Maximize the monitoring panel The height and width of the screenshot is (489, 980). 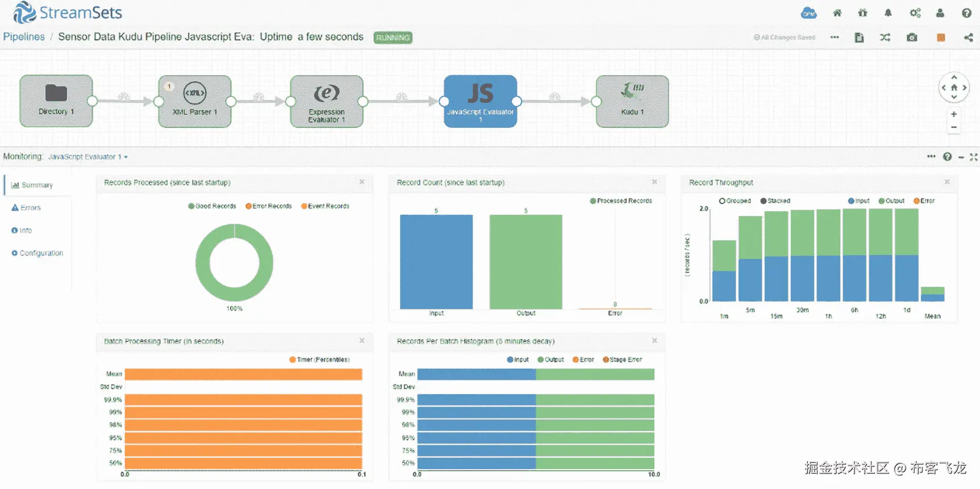(x=974, y=157)
